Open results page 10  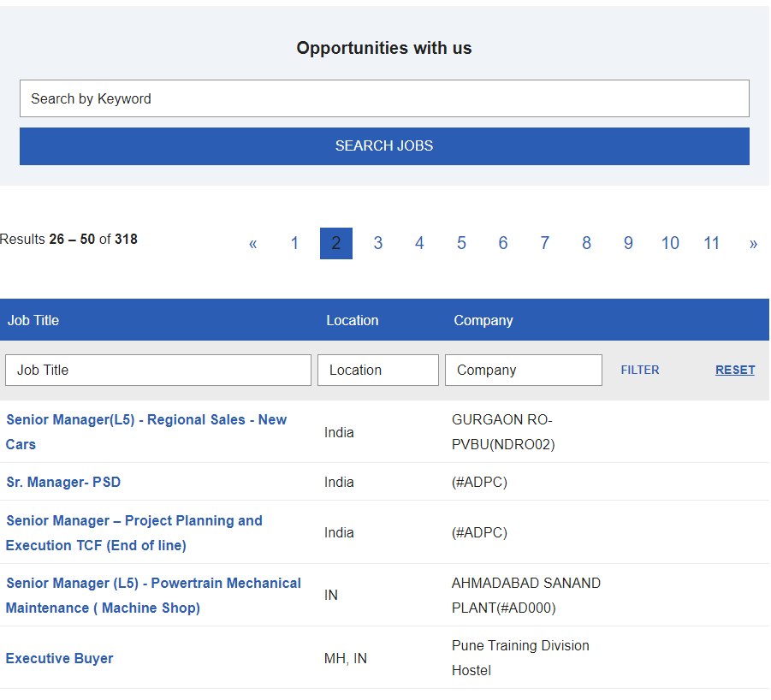click(x=670, y=243)
